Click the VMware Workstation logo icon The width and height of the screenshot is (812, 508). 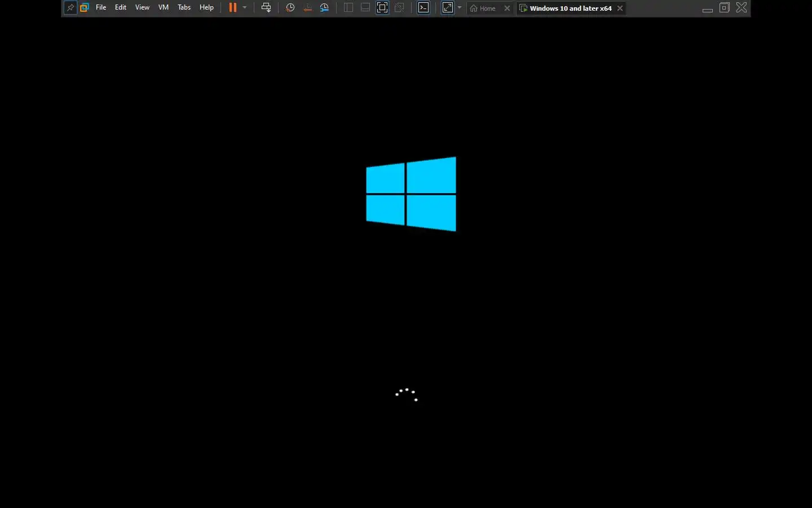click(85, 8)
